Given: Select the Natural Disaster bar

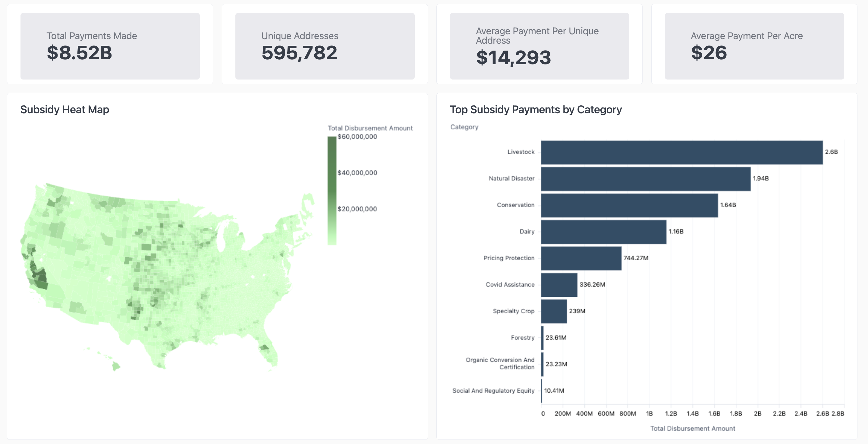Looking at the screenshot, I should [x=646, y=179].
